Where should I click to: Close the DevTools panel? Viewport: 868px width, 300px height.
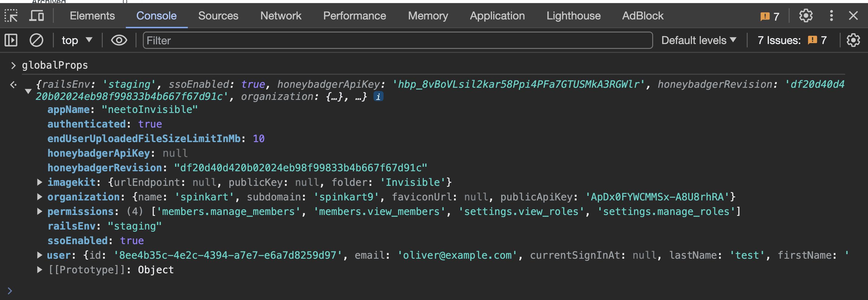[x=853, y=16]
